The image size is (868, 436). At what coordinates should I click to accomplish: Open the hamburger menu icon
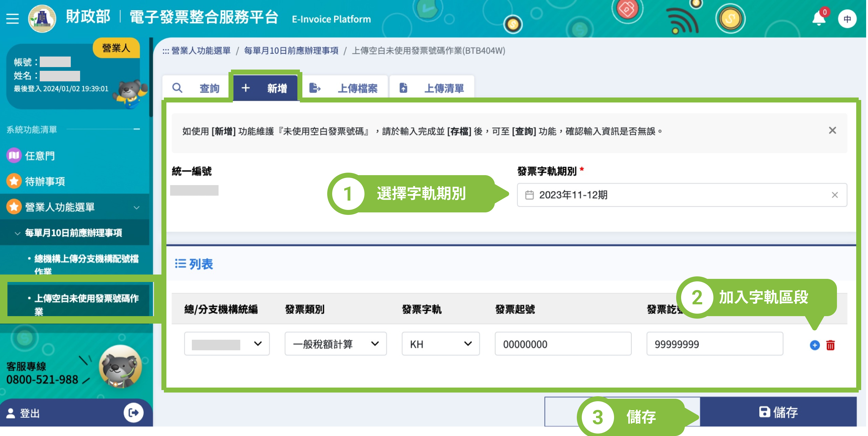click(12, 19)
